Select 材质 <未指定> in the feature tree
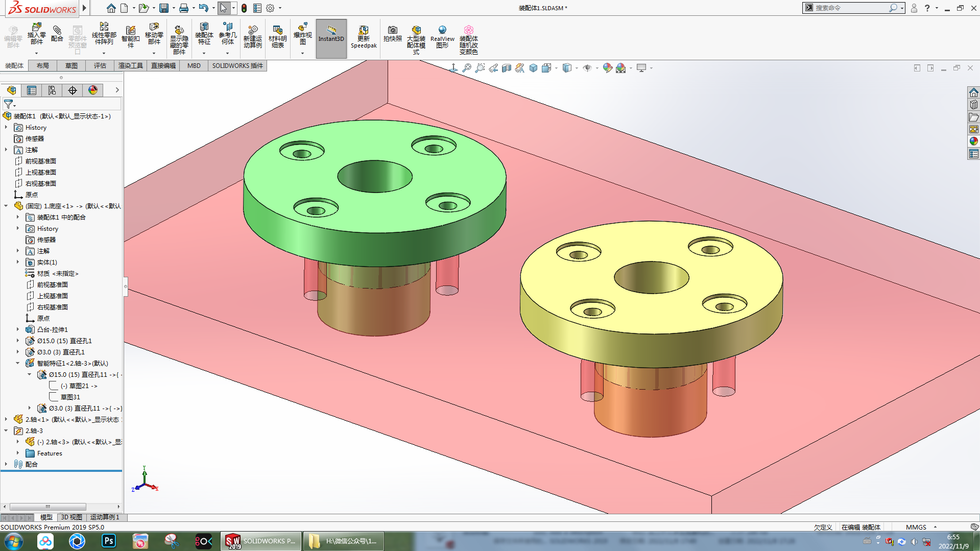The height and width of the screenshot is (551, 980). pyautogui.click(x=58, y=273)
